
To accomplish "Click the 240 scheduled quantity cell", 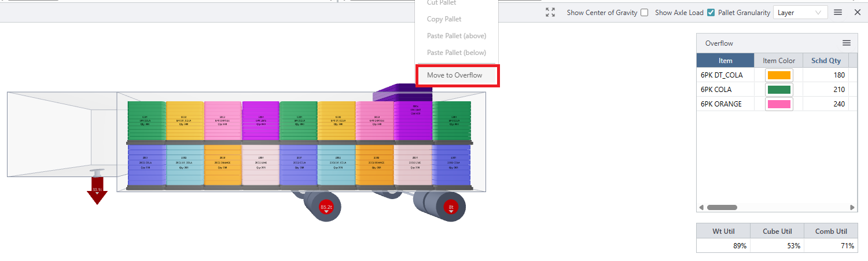I will tap(826, 104).
